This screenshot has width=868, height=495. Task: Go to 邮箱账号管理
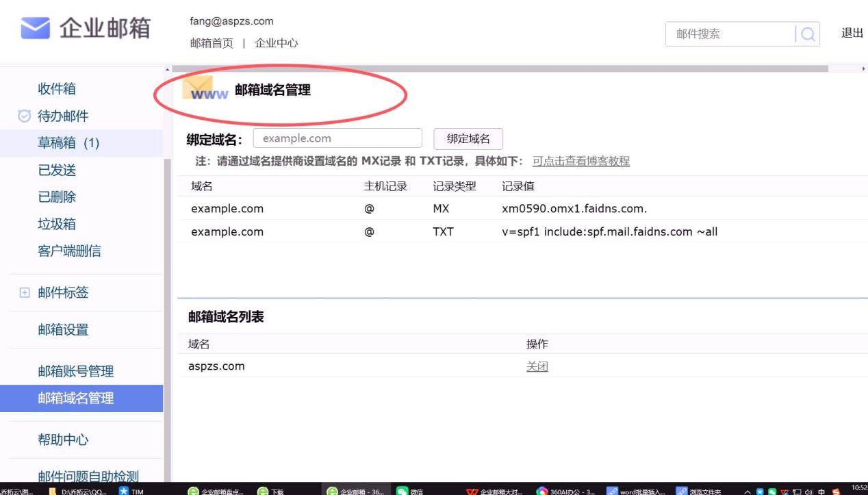point(75,371)
